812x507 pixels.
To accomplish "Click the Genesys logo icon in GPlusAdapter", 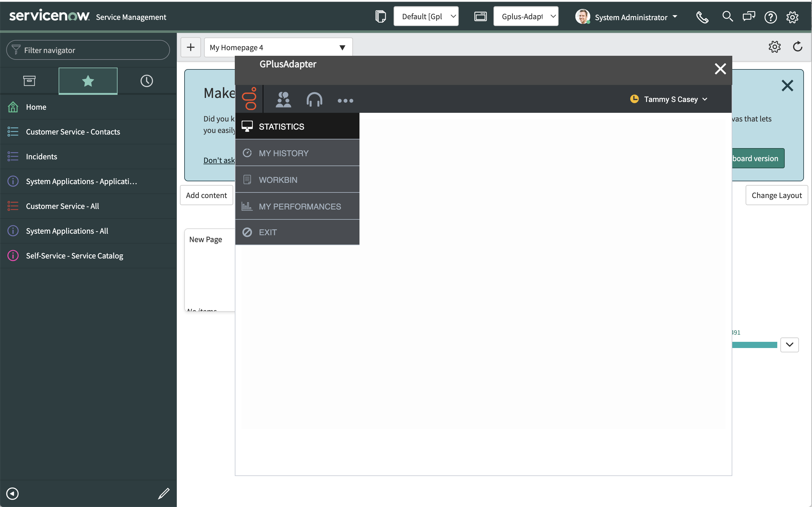I will (x=249, y=99).
